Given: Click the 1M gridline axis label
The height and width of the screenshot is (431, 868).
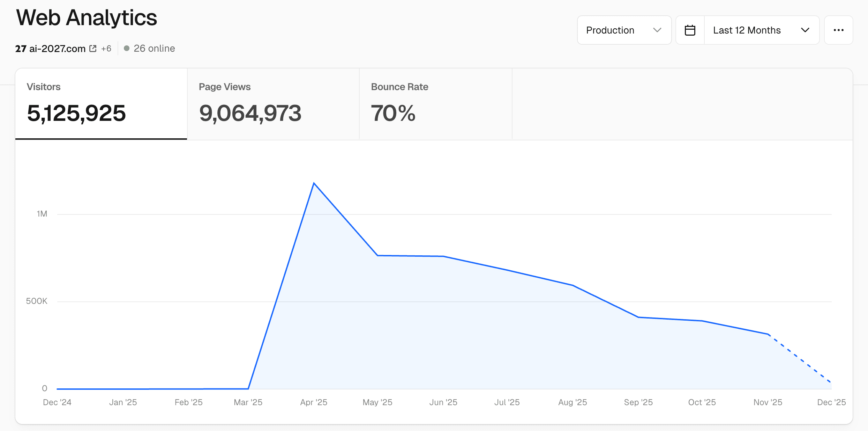Looking at the screenshot, I should 42,214.
